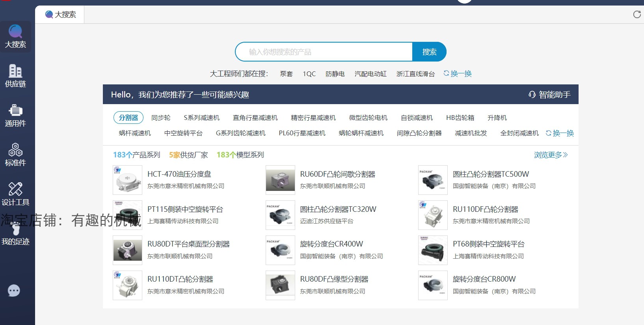Click the 搜索 button
The image size is (644, 325).
pos(429,52)
